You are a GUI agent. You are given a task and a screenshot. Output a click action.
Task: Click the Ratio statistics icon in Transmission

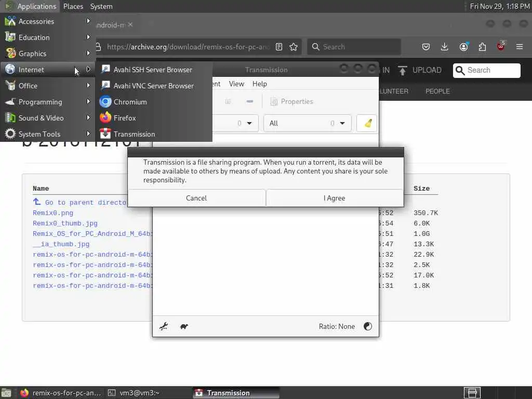coord(368,326)
